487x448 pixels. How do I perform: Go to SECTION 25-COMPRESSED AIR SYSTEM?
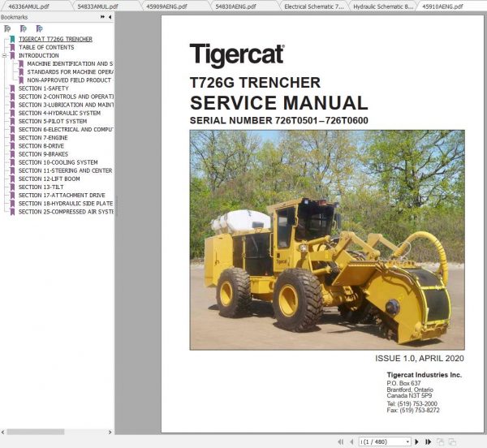[66, 212]
